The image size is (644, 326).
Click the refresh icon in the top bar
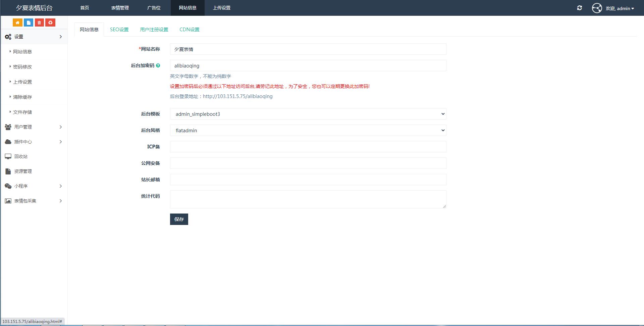[x=580, y=8]
